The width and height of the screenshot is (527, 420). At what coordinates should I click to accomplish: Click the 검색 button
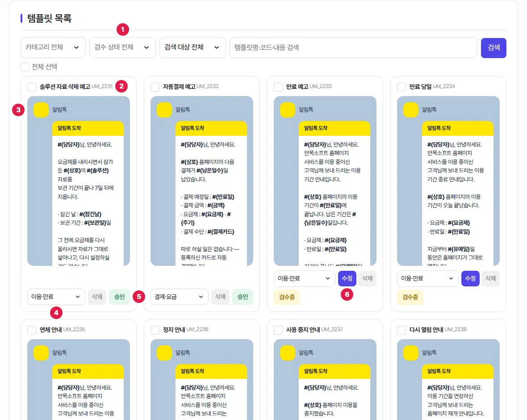494,48
